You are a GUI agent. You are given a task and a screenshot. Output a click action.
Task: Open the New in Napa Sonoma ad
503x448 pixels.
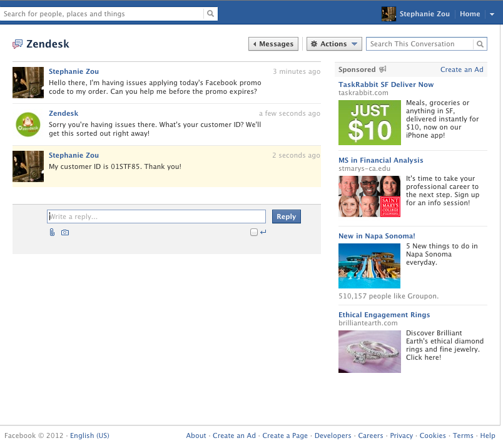tap(377, 236)
